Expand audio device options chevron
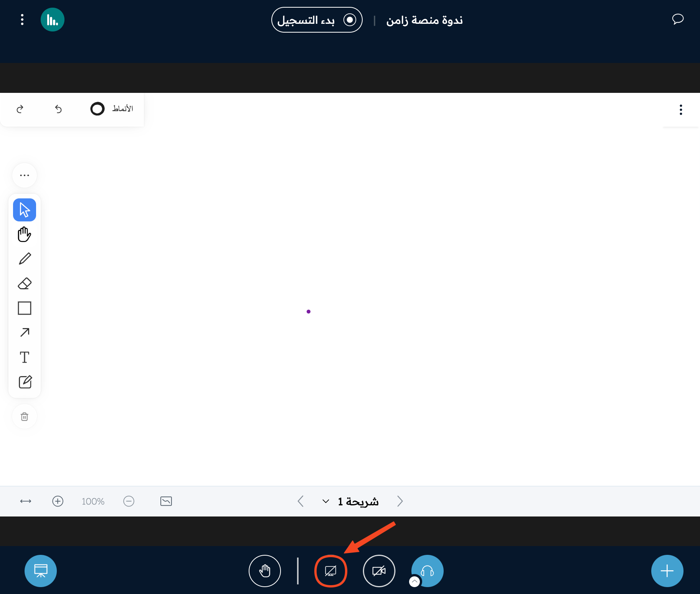This screenshot has height=594, width=700. (x=414, y=581)
